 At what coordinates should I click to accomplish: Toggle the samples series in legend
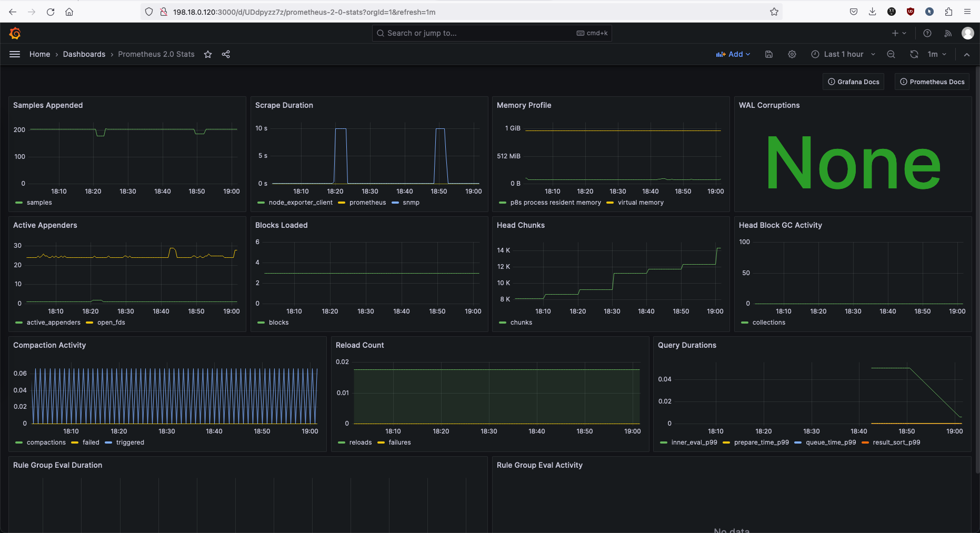(x=39, y=203)
